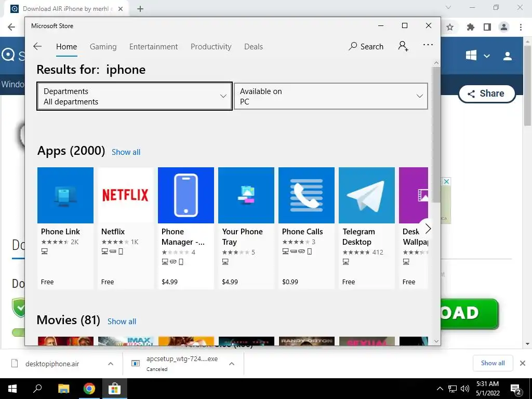
Task: Bookmark this page with star icon
Action: tap(450, 27)
